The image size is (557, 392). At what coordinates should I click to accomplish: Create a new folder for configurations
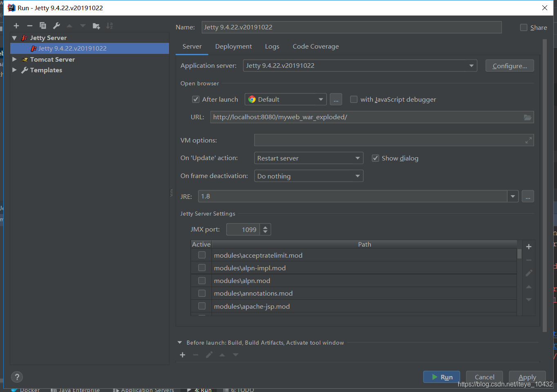(96, 26)
